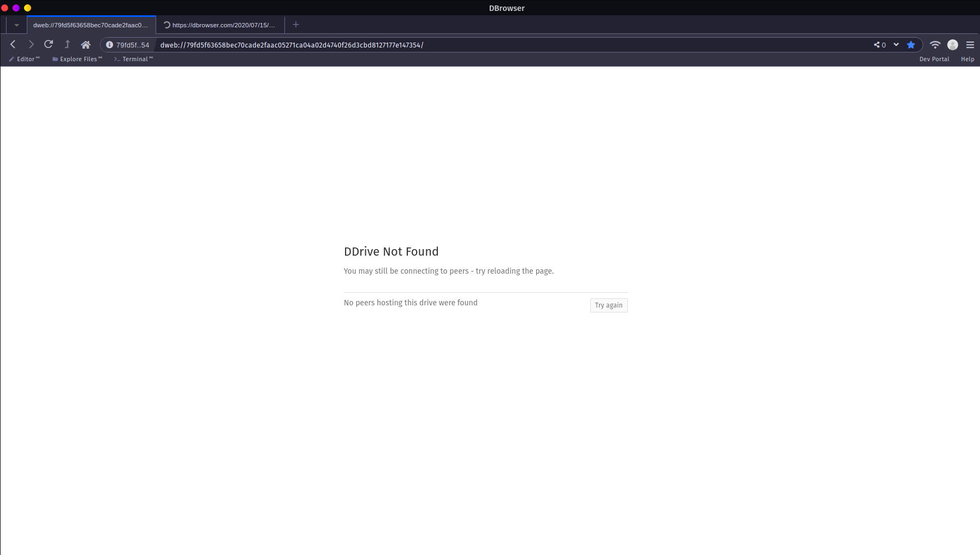Expand the address bar dropdown chevron
This screenshot has width=980, height=555.
896,45
